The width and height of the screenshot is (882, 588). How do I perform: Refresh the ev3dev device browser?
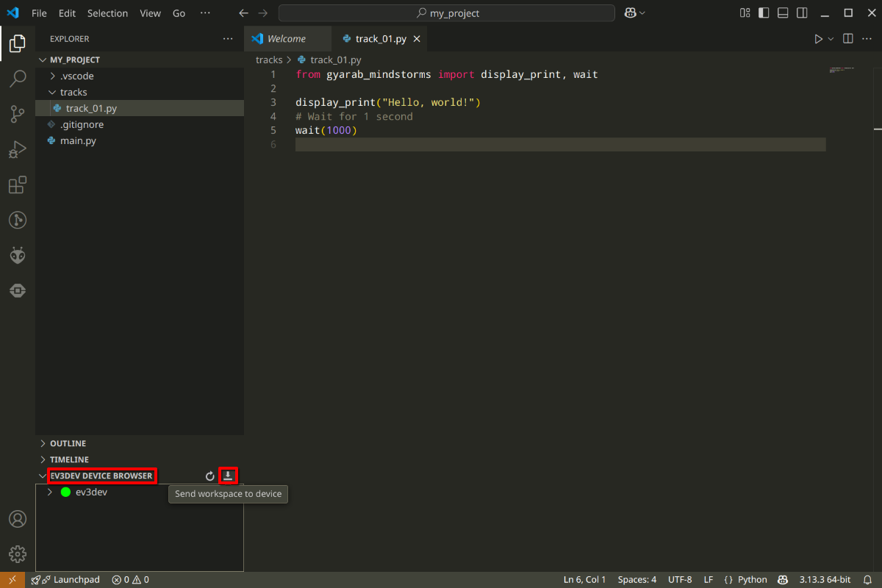click(x=210, y=476)
